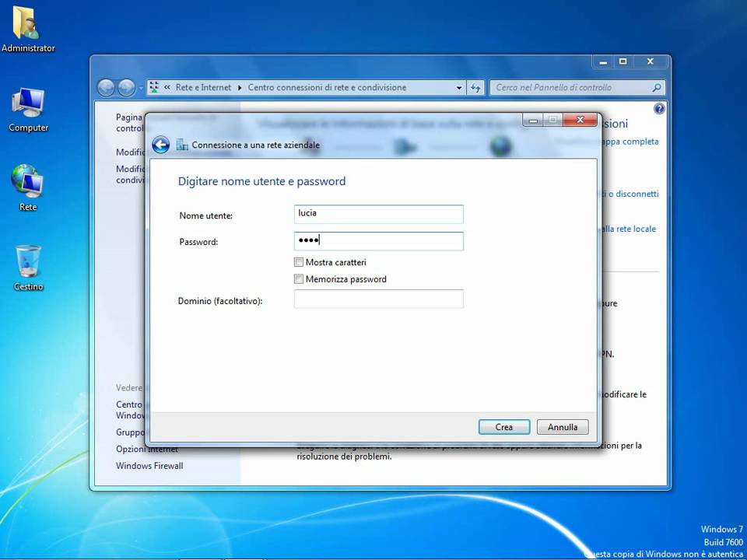This screenshot has height=560, width=747.
Task: Expand the Rete e Internet breadcrumb arrow
Action: pyautogui.click(x=239, y=88)
